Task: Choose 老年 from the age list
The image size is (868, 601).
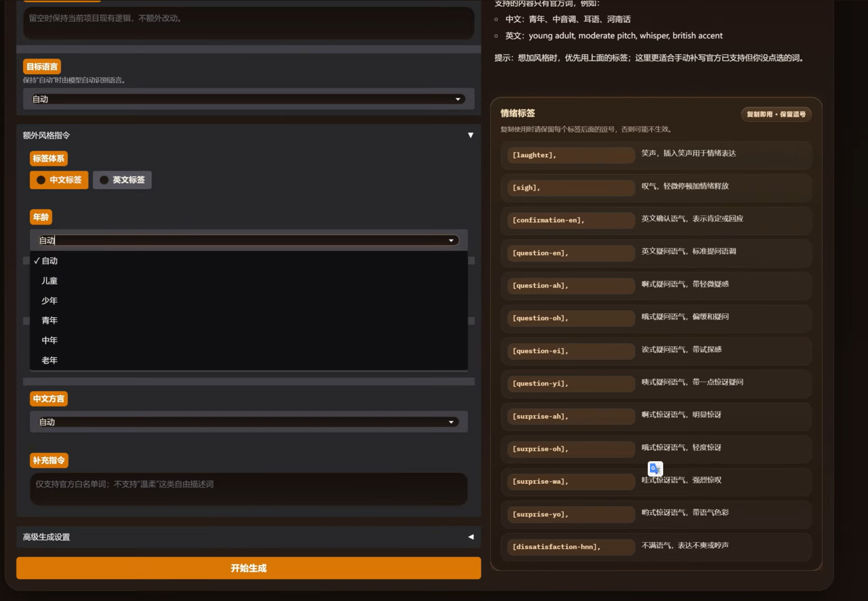Action: pyautogui.click(x=49, y=360)
